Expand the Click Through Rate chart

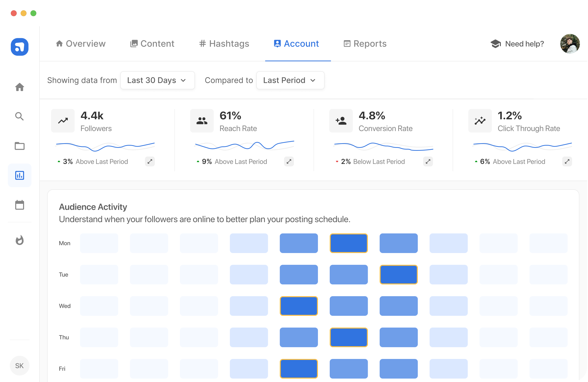pyautogui.click(x=567, y=161)
